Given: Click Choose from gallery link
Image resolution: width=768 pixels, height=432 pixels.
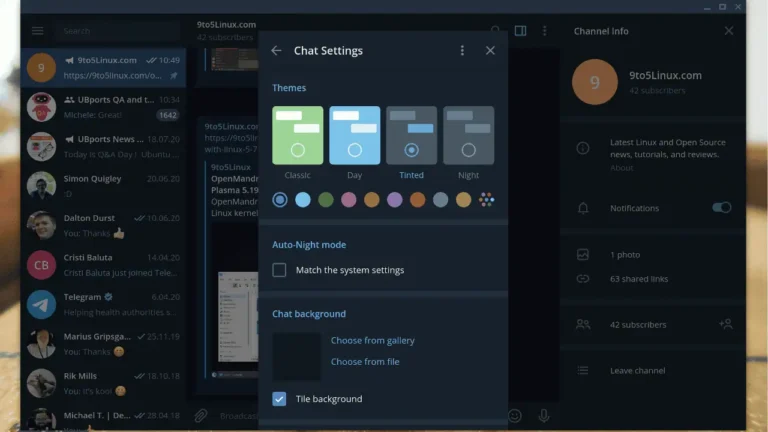Looking at the screenshot, I should tap(373, 340).
